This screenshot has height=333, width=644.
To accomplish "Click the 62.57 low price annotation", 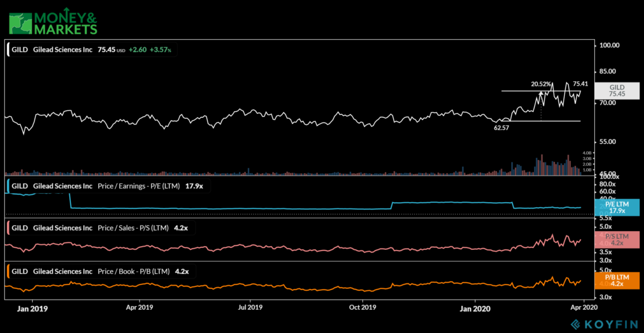I will tap(501, 127).
